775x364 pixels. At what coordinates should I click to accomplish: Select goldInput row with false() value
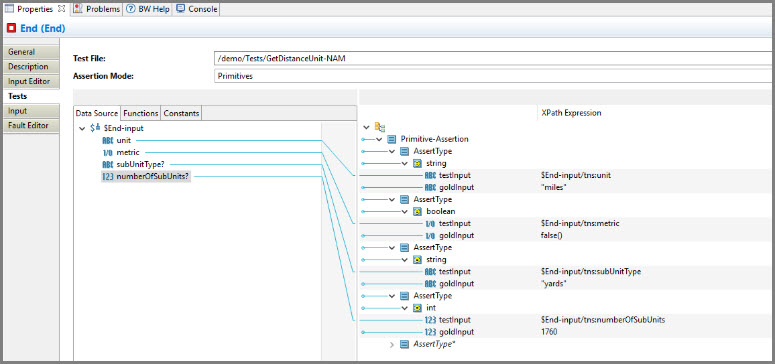point(456,236)
